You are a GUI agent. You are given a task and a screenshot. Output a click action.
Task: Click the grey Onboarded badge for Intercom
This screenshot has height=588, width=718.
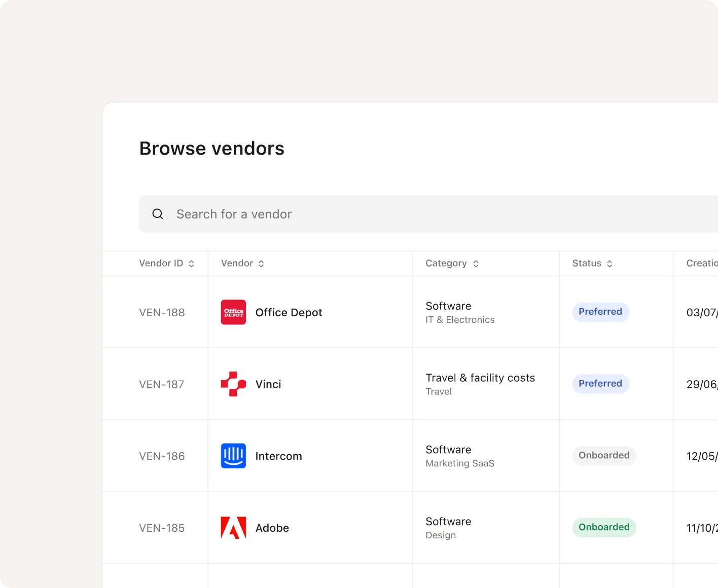pyautogui.click(x=604, y=455)
